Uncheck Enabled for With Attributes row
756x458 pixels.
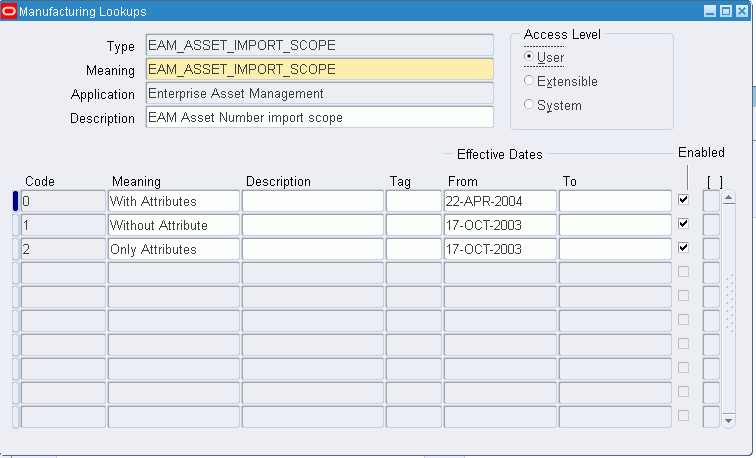(x=683, y=200)
